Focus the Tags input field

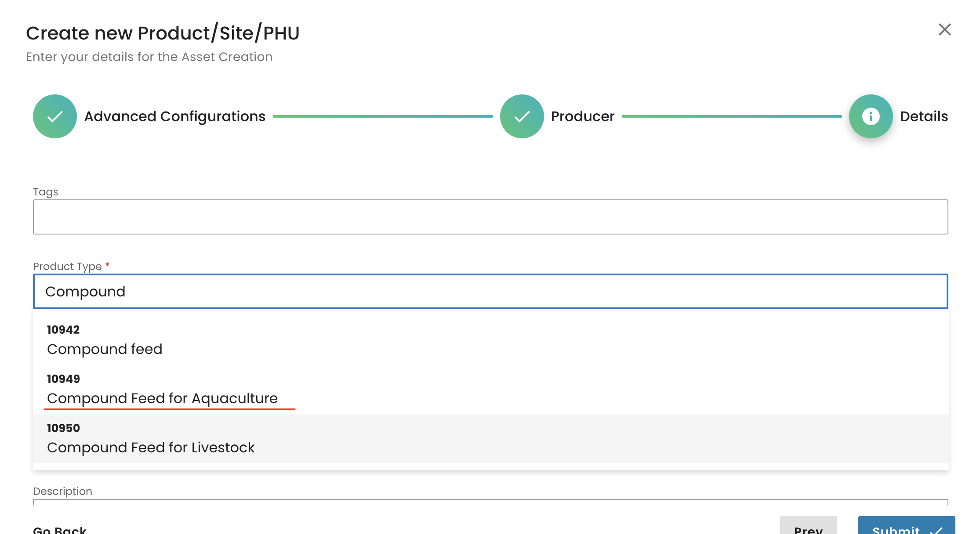(490, 217)
